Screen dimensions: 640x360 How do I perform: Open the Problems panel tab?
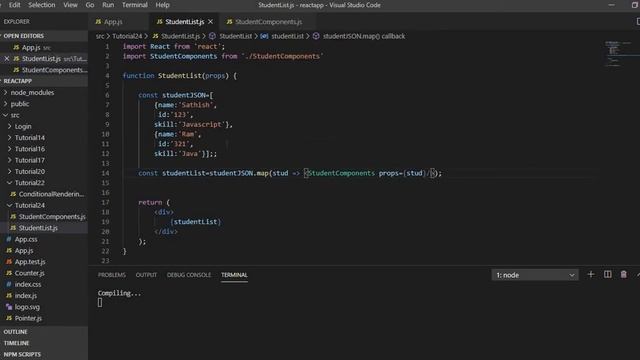pos(111,275)
